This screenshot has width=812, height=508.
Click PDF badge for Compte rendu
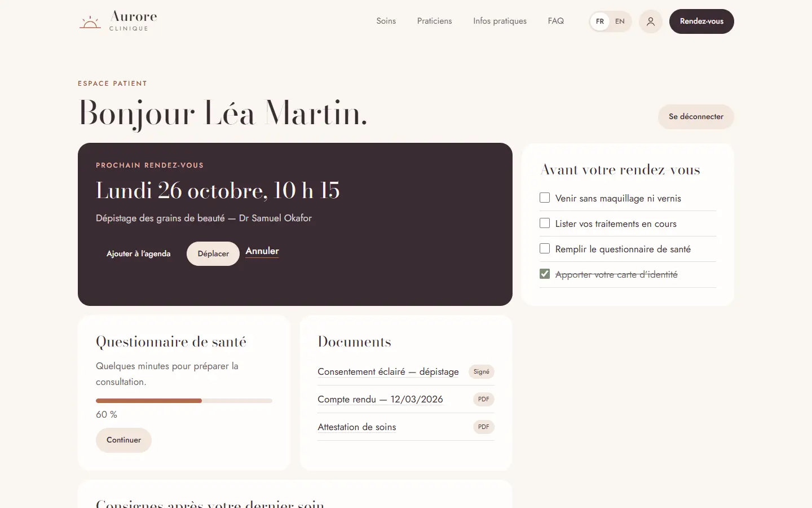(484, 400)
